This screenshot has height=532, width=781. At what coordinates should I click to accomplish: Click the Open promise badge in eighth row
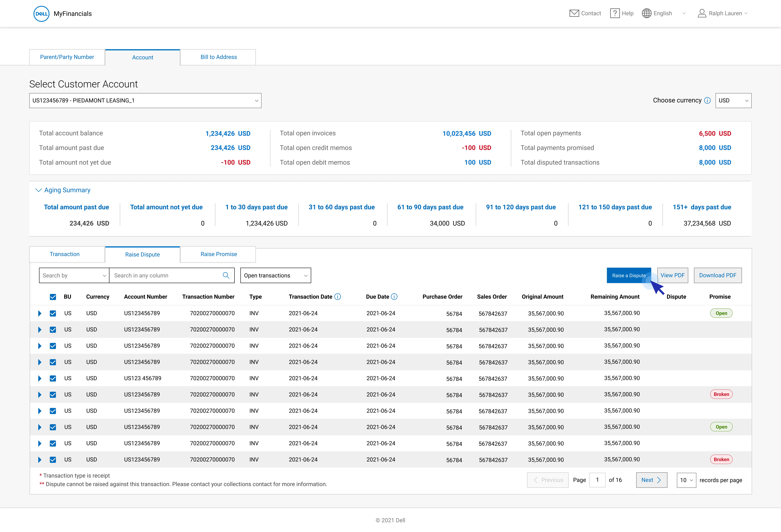[x=721, y=427]
